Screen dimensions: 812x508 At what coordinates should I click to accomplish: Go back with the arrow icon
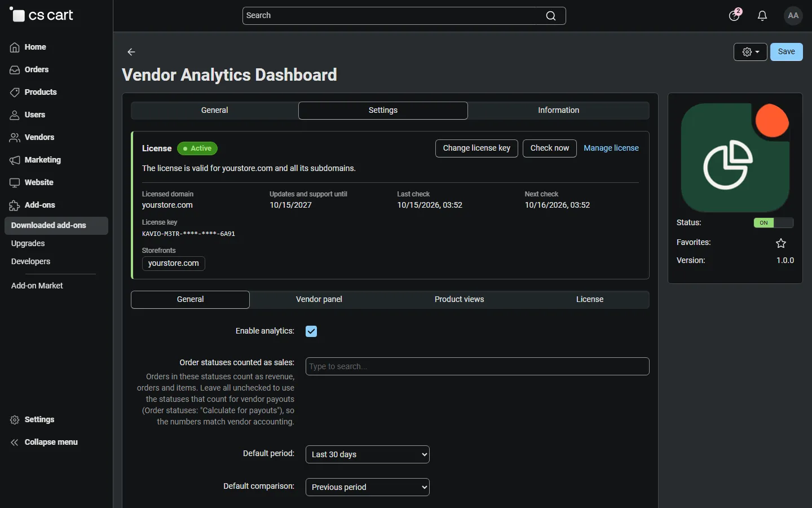(x=131, y=52)
